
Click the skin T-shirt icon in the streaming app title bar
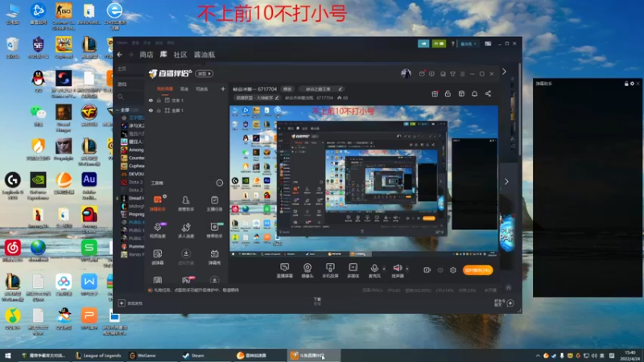click(452, 74)
